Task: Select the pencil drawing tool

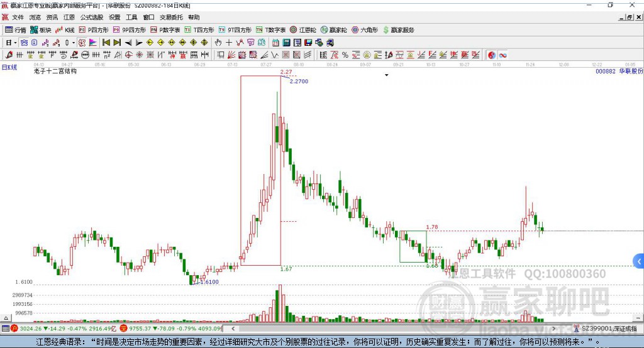Action: [x=9, y=55]
